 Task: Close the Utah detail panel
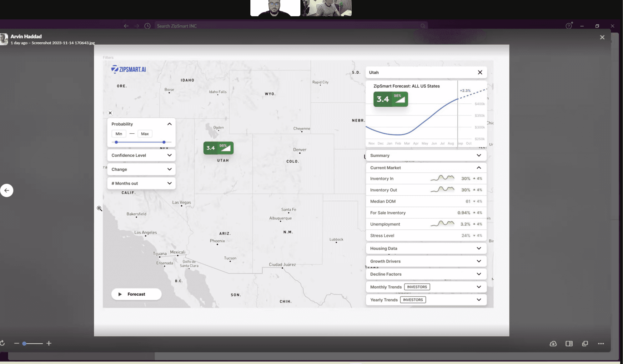pos(480,72)
